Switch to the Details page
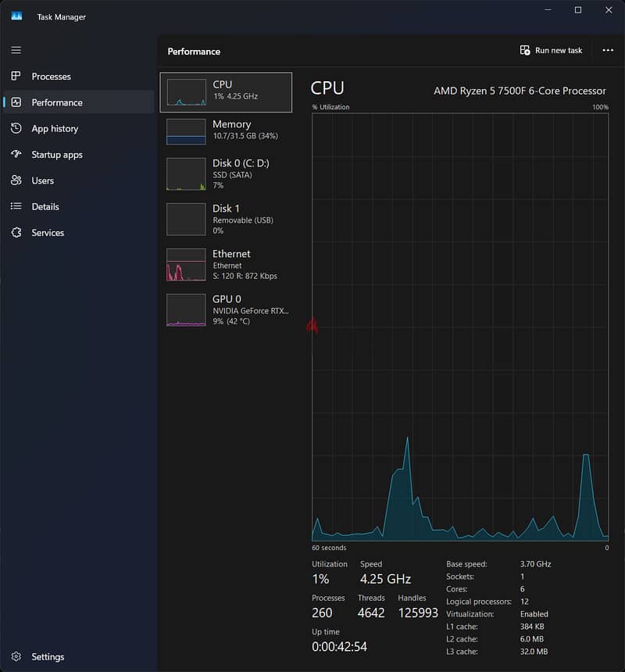The image size is (625, 672). (79, 206)
